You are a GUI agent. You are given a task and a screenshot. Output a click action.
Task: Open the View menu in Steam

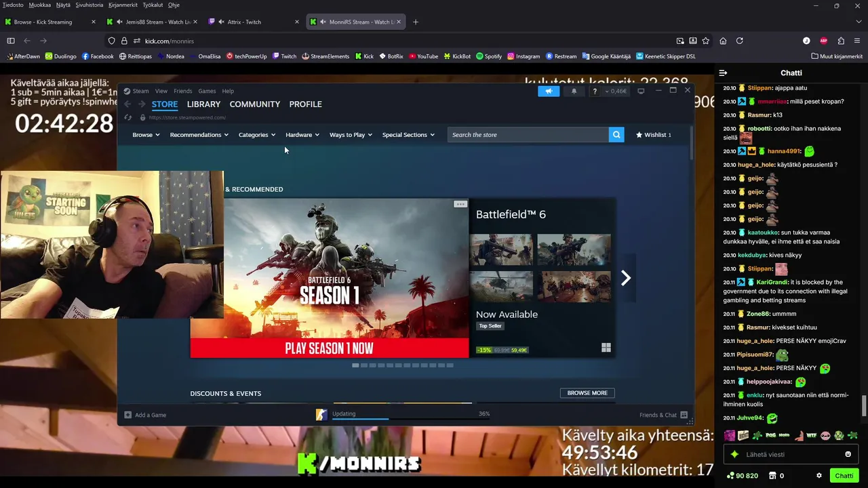161,91
